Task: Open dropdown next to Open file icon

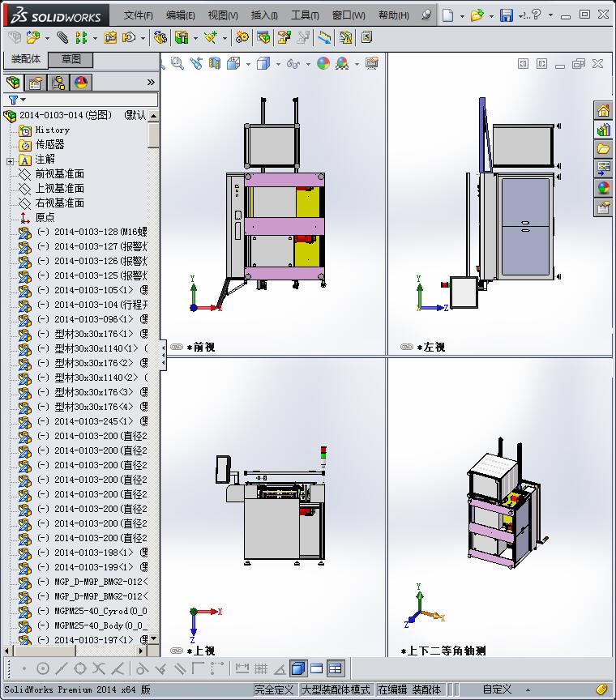Action: (x=491, y=16)
